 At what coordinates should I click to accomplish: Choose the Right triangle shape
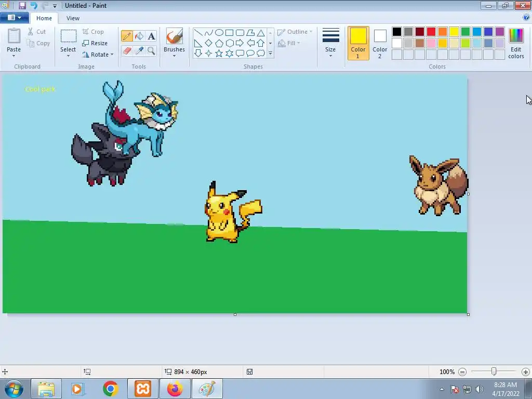point(198,43)
